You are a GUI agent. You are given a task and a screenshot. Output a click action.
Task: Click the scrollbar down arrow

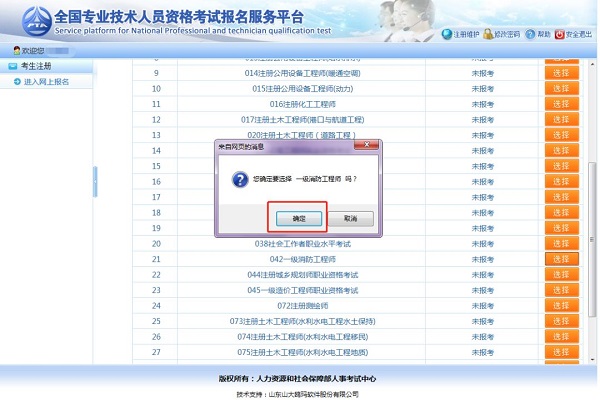coord(592,359)
